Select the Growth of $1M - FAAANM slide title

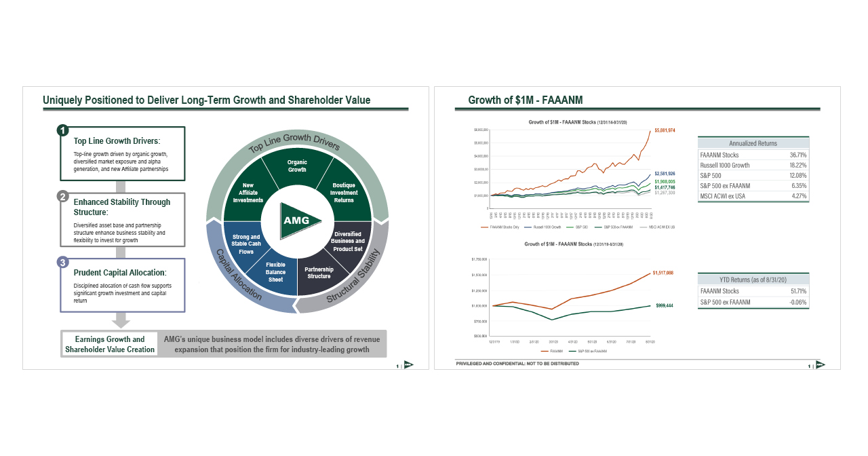click(x=526, y=100)
